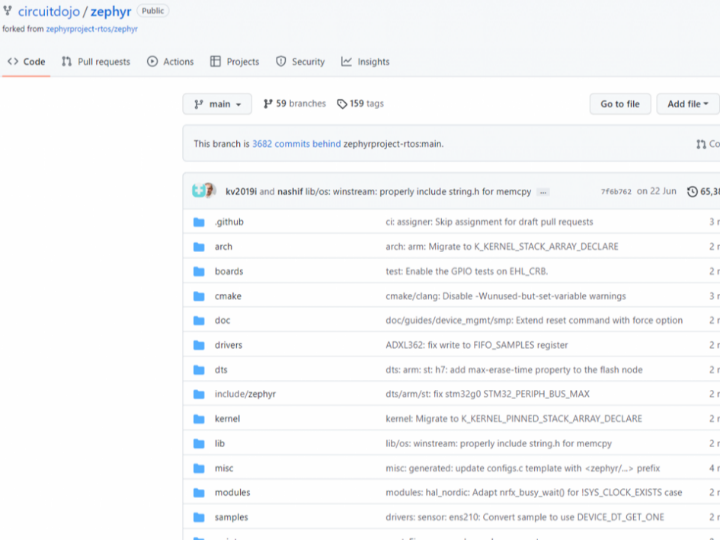The height and width of the screenshot is (540, 720).
Task: Open the main branch dropdown
Action: pyautogui.click(x=217, y=104)
